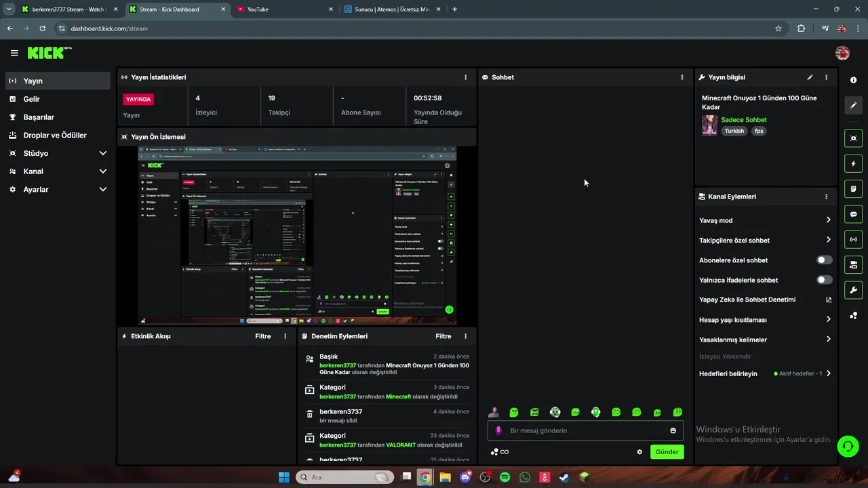Open Sohbet panel three-dot menu
The width and height of the screenshot is (868, 488).
tap(682, 77)
